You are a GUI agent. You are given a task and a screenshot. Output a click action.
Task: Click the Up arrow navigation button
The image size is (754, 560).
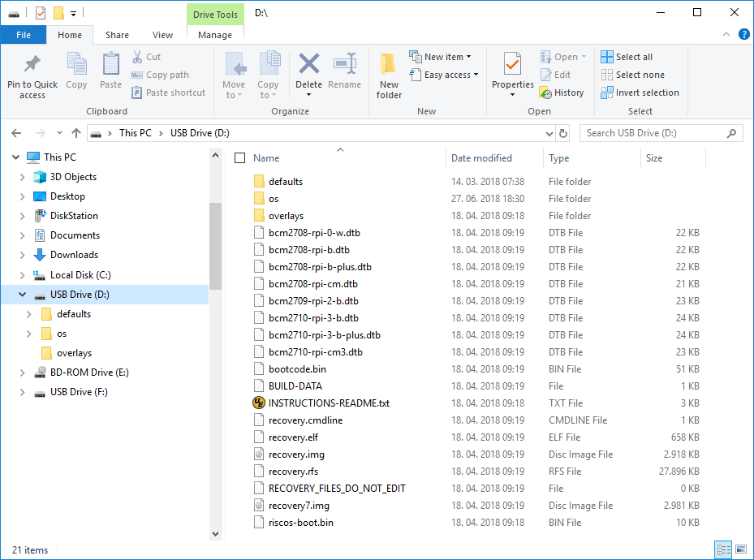76,133
